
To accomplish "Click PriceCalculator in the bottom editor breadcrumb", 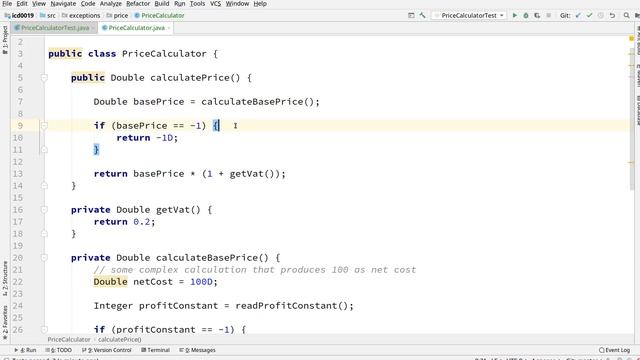I will tap(69, 340).
